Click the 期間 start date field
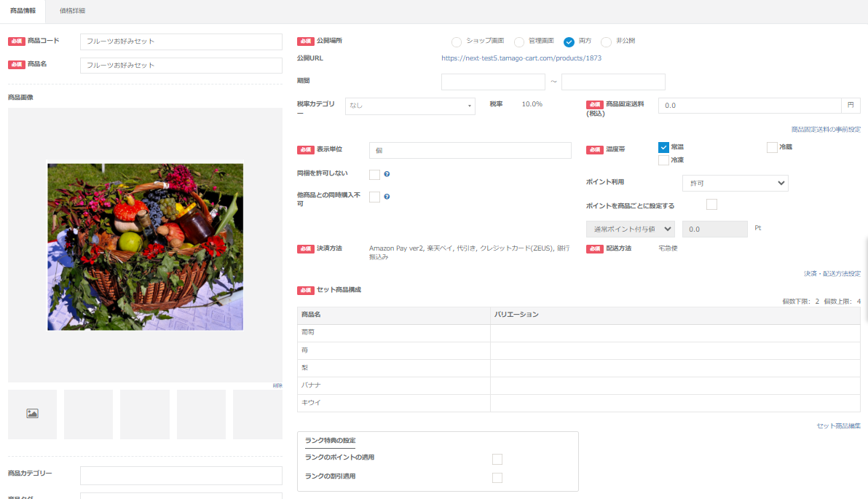 click(x=493, y=82)
